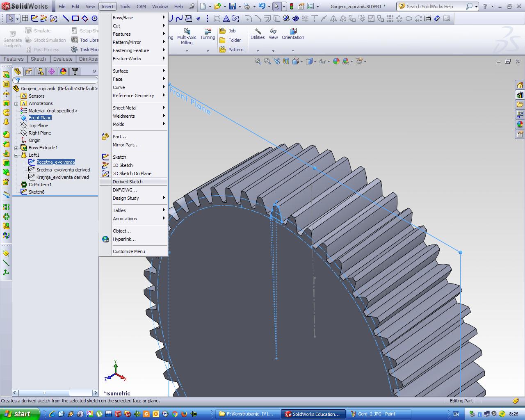This screenshot has height=420, width=525.
Task: Click the Save icon in top toolbar
Action: [233, 6]
